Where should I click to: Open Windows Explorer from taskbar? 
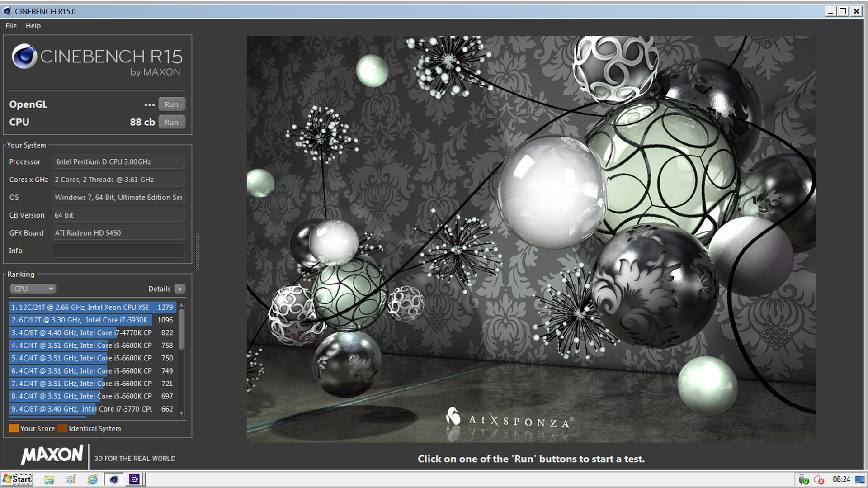49,479
